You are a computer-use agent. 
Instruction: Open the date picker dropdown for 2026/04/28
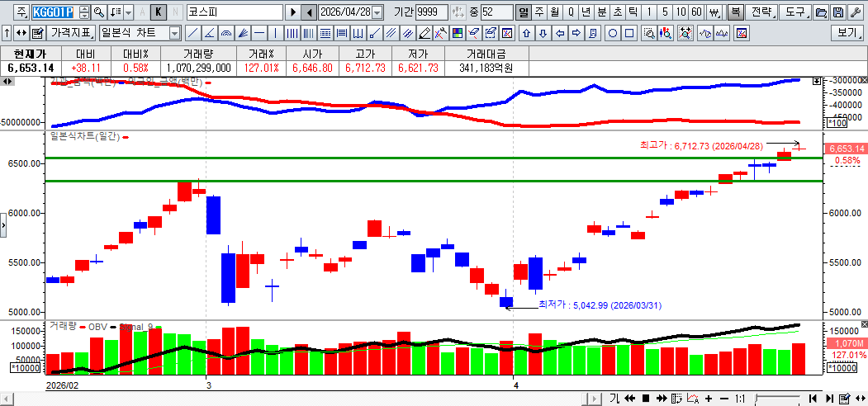377,12
